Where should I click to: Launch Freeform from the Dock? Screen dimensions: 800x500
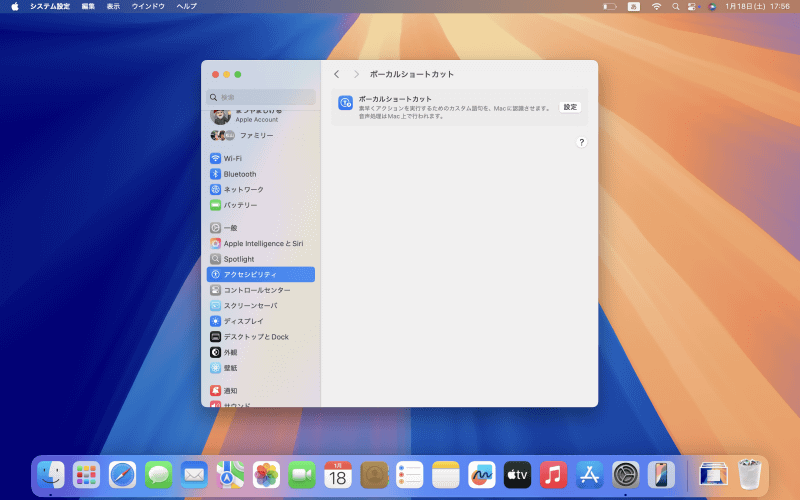click(x=482, y=475)
